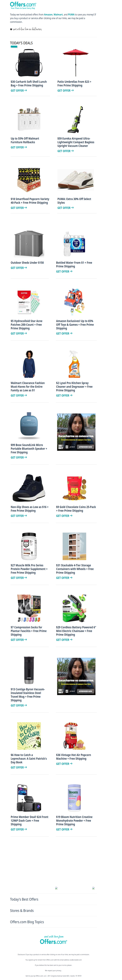Screen dimensions: 122x980
Task: Click the PUMA sneaker product image
Action: click(76, 180)
